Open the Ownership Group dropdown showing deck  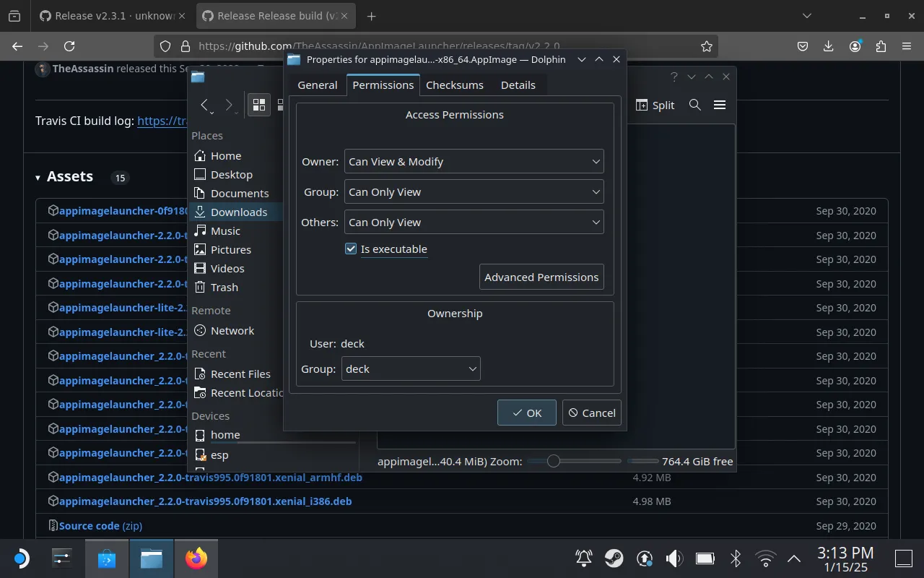[411, 368]
